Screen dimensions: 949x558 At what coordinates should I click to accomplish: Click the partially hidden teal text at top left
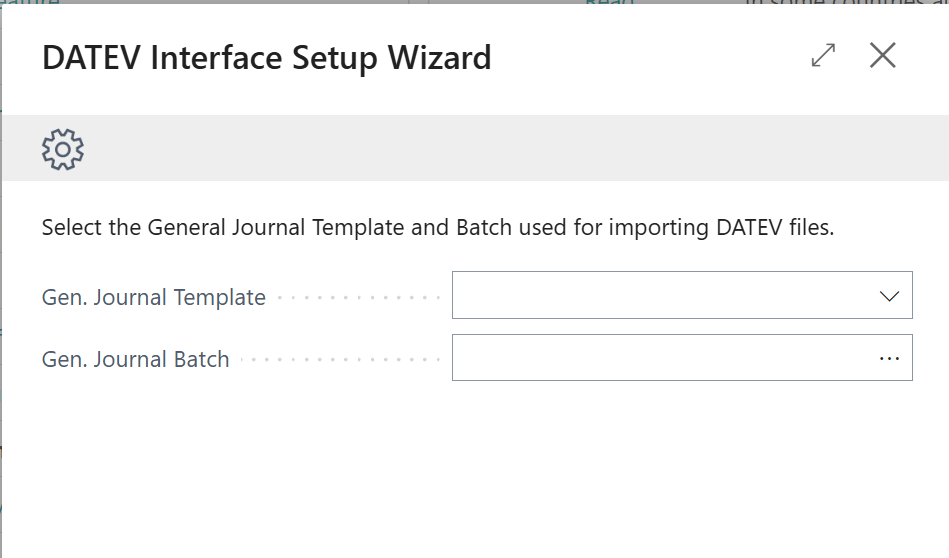pos(30,3)
